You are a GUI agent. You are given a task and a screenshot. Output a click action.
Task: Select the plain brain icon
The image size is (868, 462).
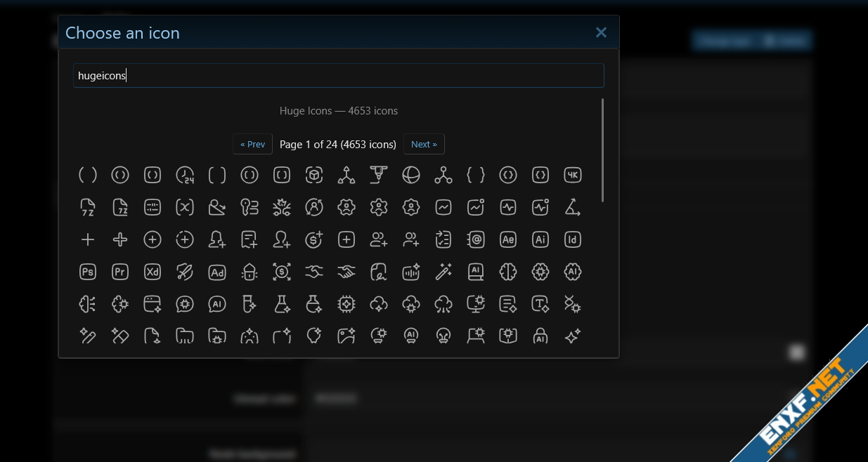click(508, 272)
